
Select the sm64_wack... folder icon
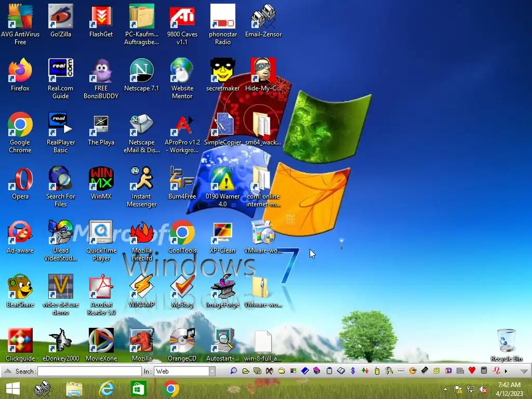pos(263,129)
